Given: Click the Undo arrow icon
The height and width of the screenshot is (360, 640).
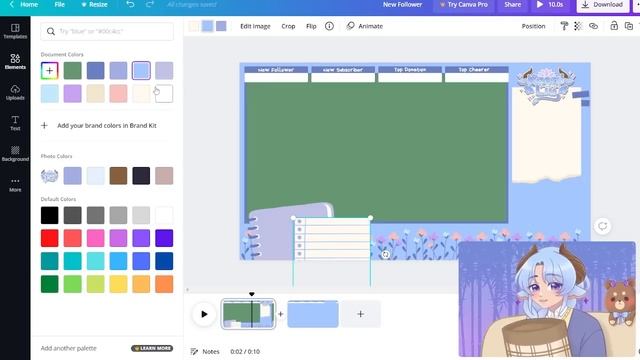Looking at the screenshot, I should point(130,4).
